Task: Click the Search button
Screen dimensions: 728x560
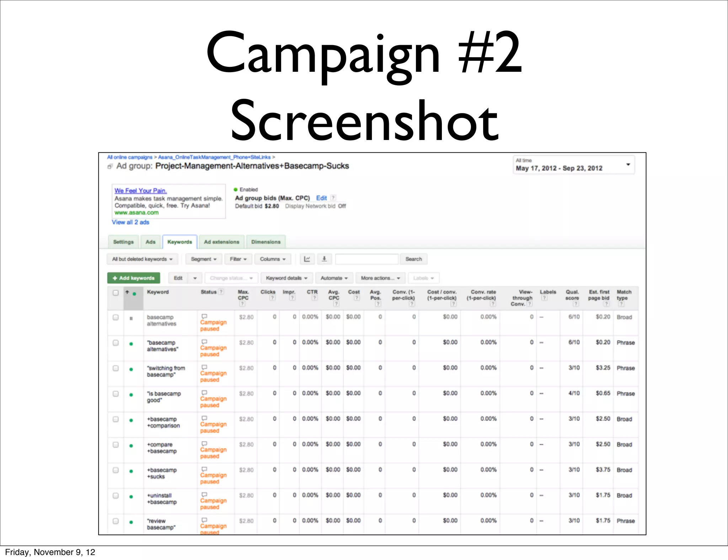Action: [x=414, y=259]
